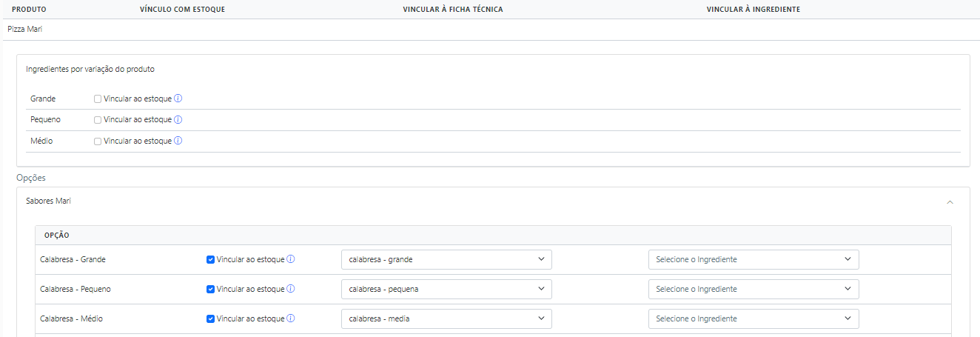This screenshot has height=337, width=980.
Task: Open the calabresa - media ficha técnica dropdown
Action: pos(446,318)
